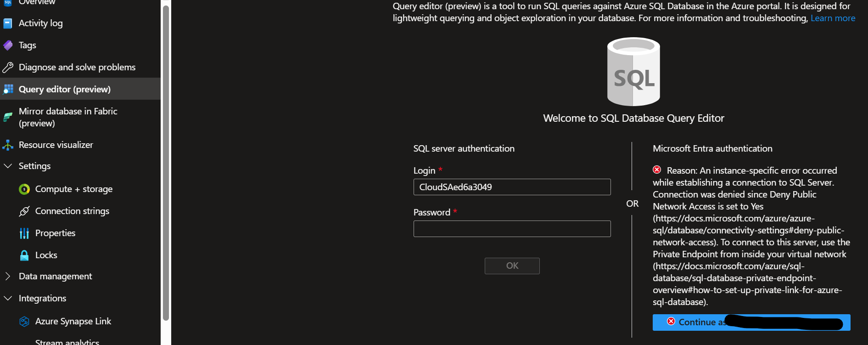The height and width of the screenshot is (345, 868).
Task: Click the Resource visualizer icon
Action: [8, 145]
